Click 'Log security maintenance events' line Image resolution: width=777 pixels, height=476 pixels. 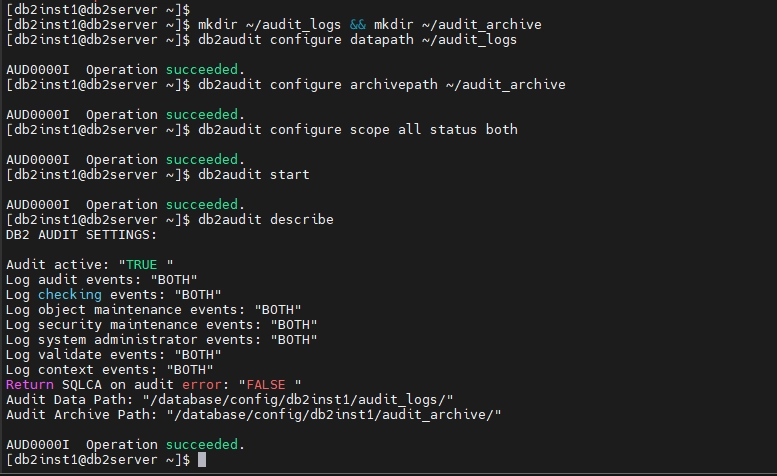tap(162, 325)
